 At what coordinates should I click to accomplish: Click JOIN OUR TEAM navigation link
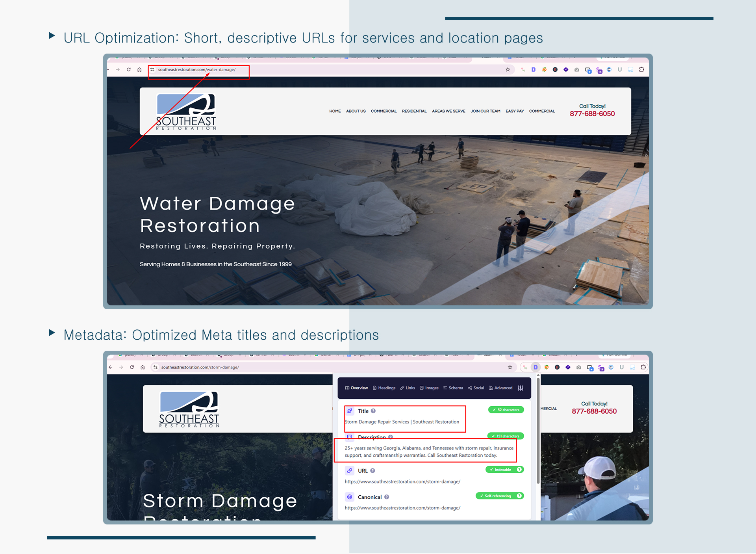[x=485, y=111]
